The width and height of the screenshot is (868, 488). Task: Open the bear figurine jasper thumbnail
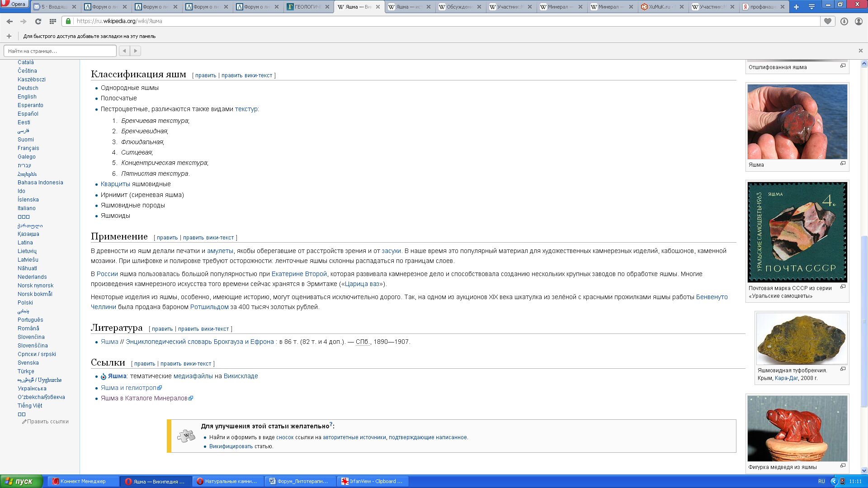tap(797, 428)
